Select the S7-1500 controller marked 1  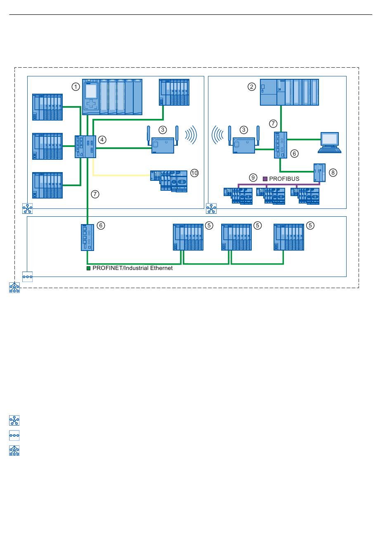pyautogui.click(x=112, y=97)
